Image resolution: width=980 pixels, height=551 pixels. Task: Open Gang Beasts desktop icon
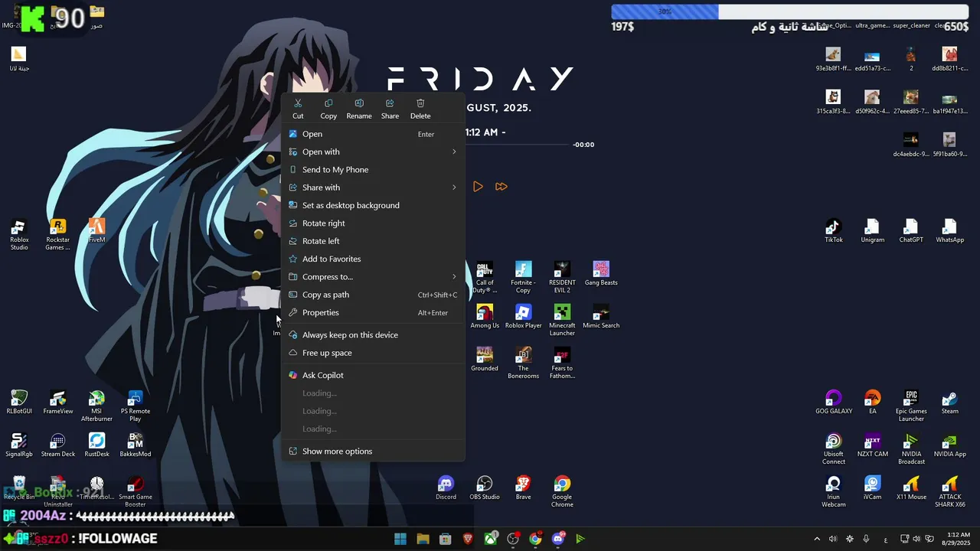pos(601,273)
